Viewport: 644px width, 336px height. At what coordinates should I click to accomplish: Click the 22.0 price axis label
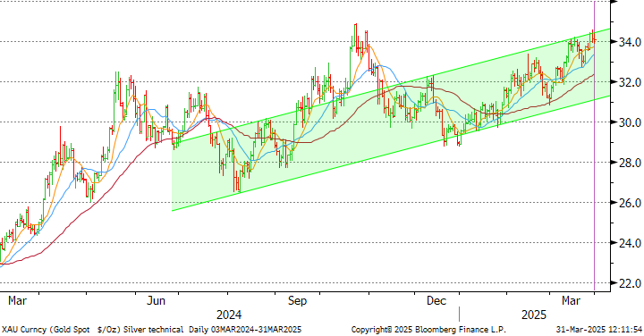(630, 283)
